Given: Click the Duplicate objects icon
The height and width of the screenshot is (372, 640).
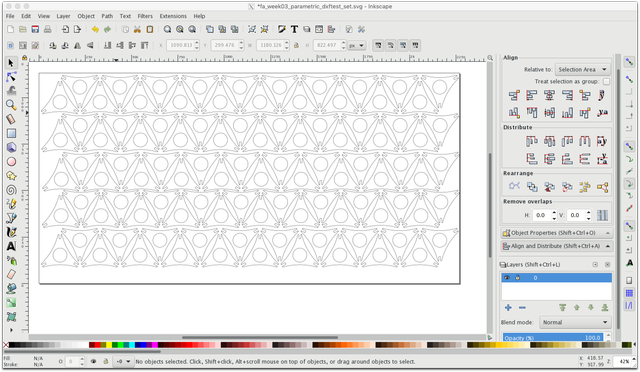Looking at the screenshot, I should point(210,29).
